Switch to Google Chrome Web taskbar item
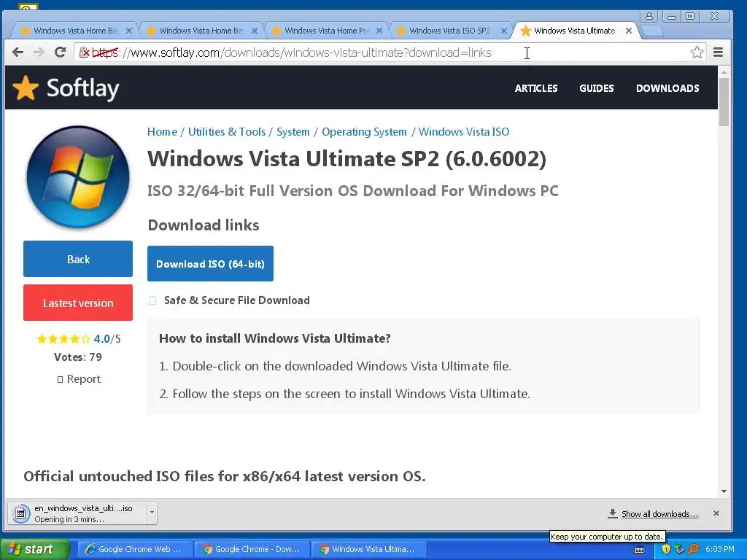The height and width of the screenshot is (560, 747). click(x=135, y=549)
